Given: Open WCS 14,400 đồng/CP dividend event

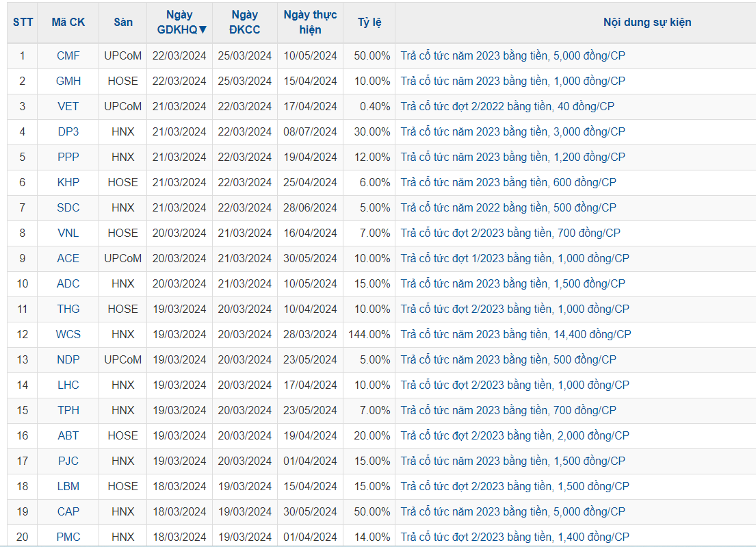Looking at the screenshot, I should 515,334.
